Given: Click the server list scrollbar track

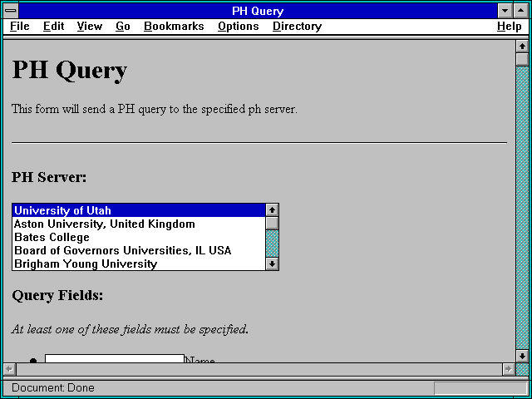Looking at the screenshot, I should point(272,244).
